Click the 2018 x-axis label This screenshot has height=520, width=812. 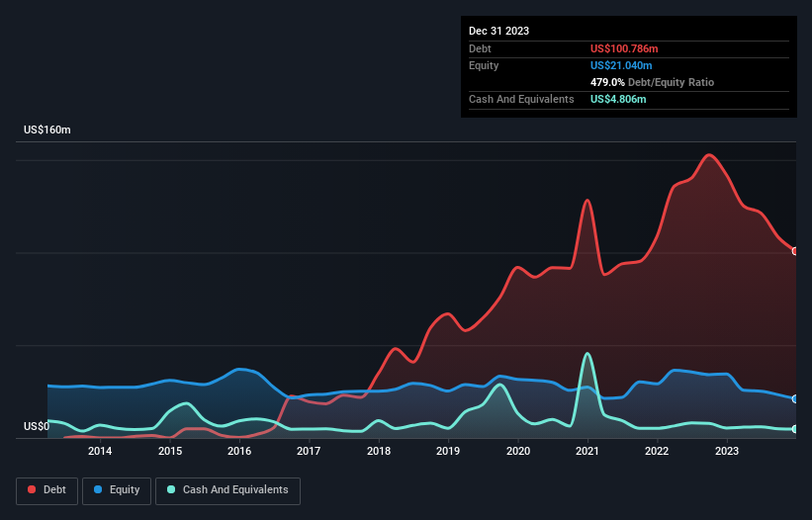(379, 451)
